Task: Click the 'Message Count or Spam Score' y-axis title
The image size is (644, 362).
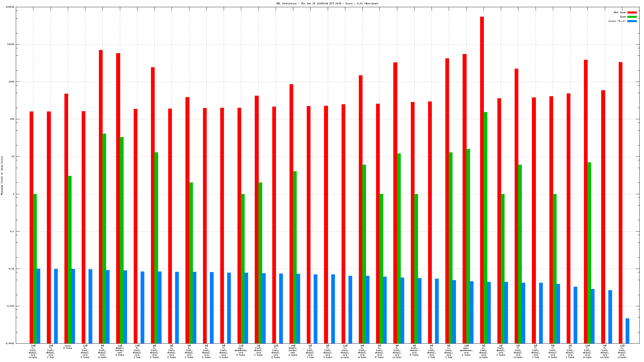Action: click(2, 175)
